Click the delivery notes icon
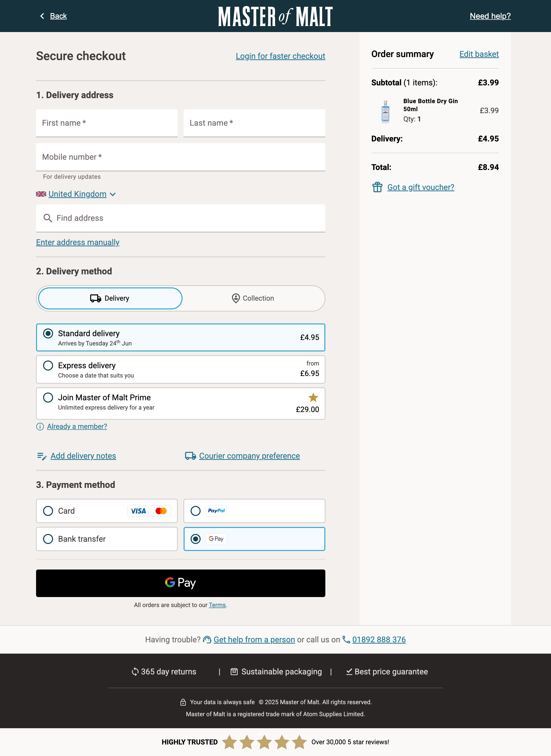 coord(41,456)
